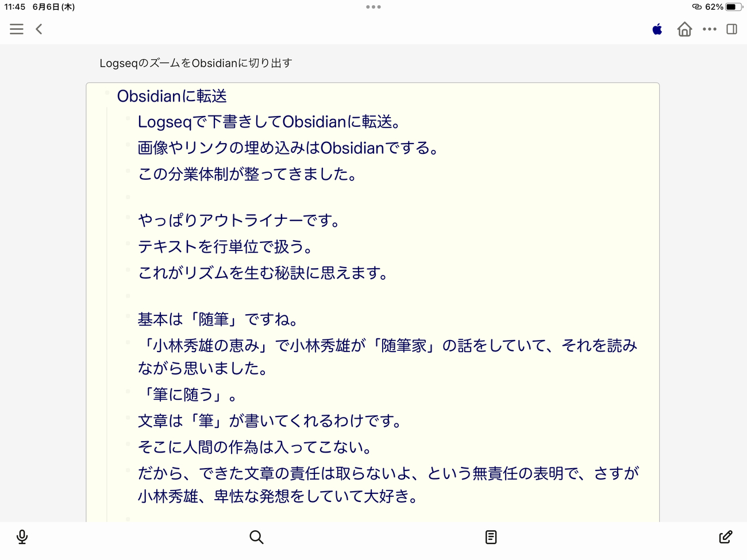
Task: Create a new note with pencil icon
Action: click(x=726, y=537)
